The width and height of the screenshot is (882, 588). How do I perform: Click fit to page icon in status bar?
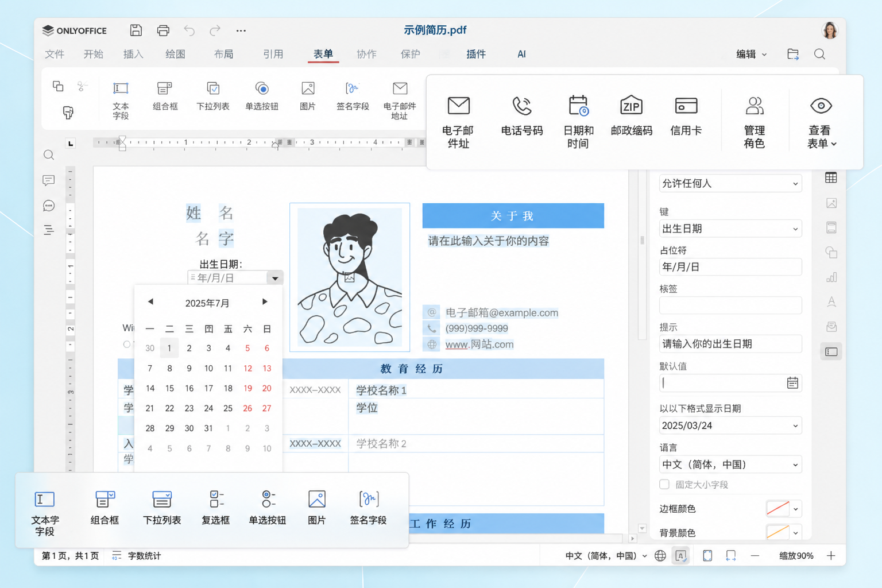(x=707, y=556)
